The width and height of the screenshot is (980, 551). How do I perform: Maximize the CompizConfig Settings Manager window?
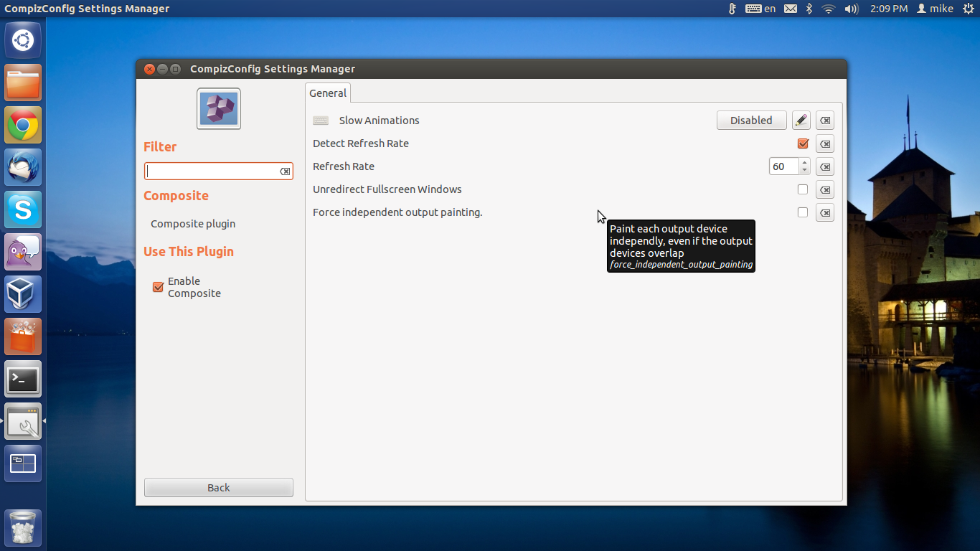[175, 69]
